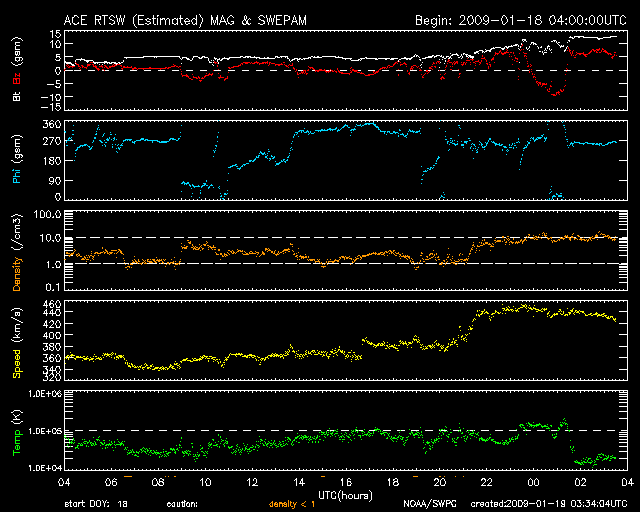The width and height of the screenshot is (640, 512).
Task: Click the cyan "Phi" axis label
Action: 17,174
